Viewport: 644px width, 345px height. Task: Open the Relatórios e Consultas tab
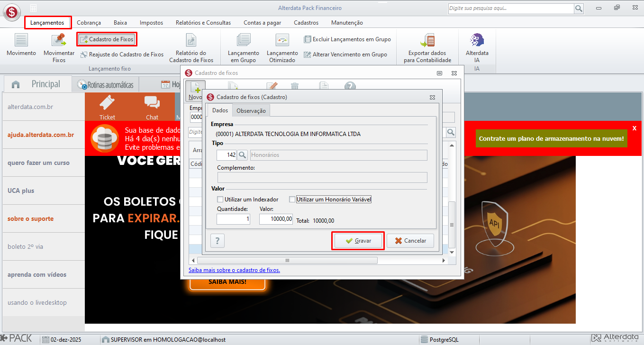pyautogui.click(x=203, y=23)
